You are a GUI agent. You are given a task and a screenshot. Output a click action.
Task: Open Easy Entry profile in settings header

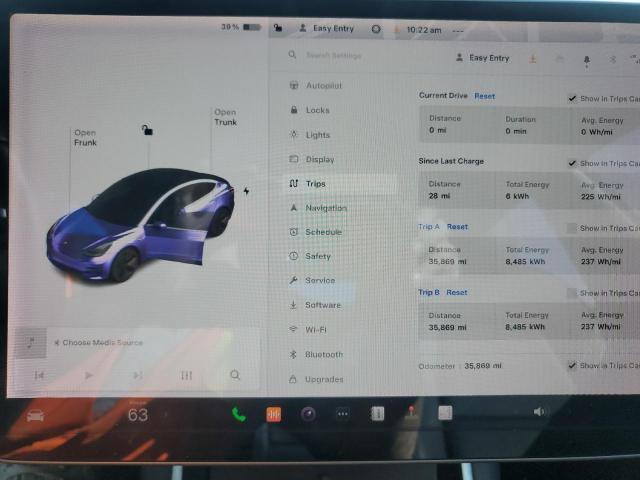click(x=483, y=58)
